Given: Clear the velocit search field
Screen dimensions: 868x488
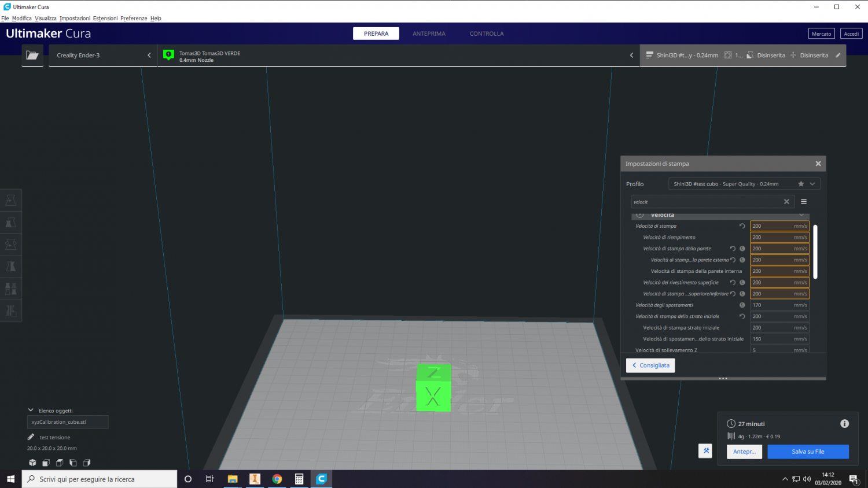Looking at the screenshot, I should coord(786,202).
